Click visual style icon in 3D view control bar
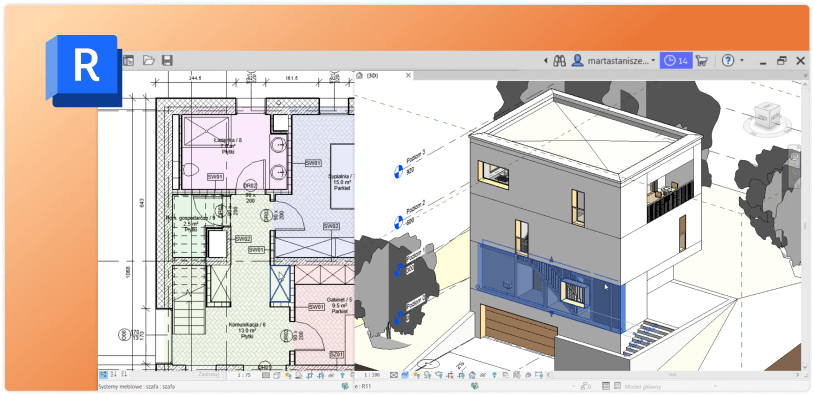 click(x=405, y=375)
